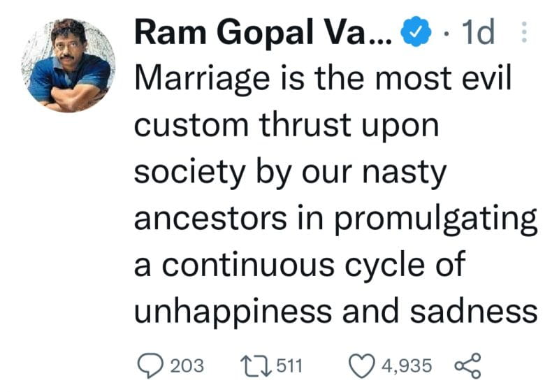Image resolution: width=559 pixels, height=392 pixels.
Task: View the 203 replies count
Action: pyautogui.click(x=187, y=366)
